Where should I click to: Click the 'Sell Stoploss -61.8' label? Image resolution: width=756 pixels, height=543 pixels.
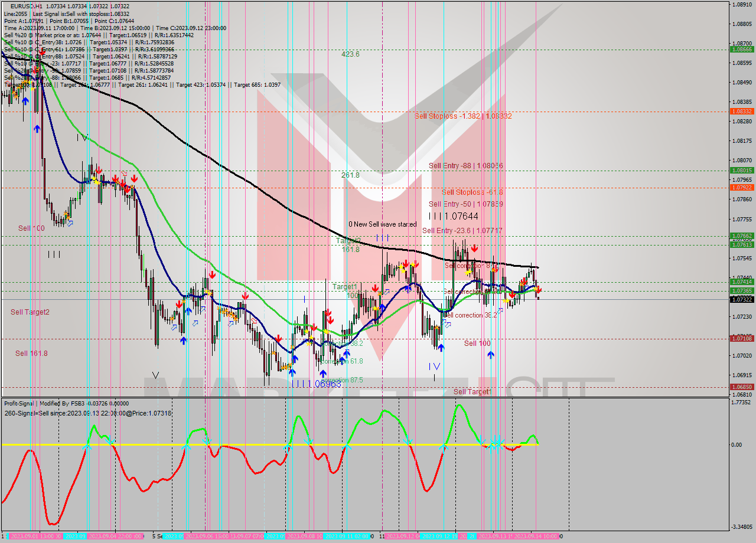(x=472, y=192)
